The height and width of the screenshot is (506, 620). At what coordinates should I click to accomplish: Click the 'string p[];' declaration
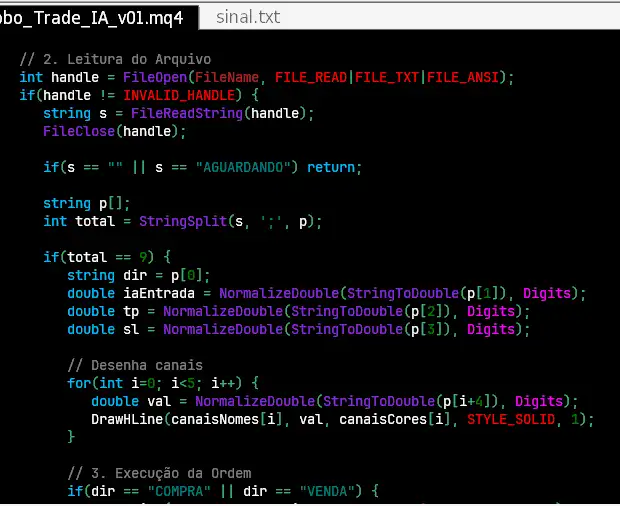tap(87, 203)
